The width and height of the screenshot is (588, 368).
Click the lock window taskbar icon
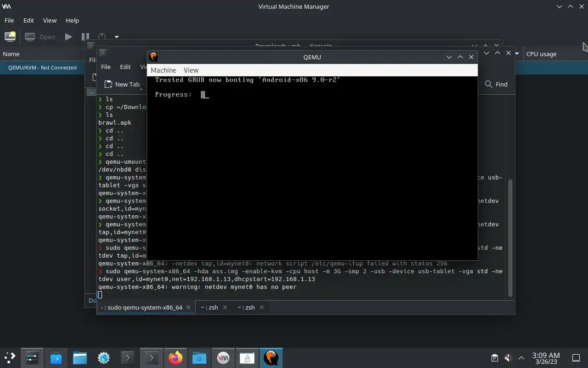247,358
